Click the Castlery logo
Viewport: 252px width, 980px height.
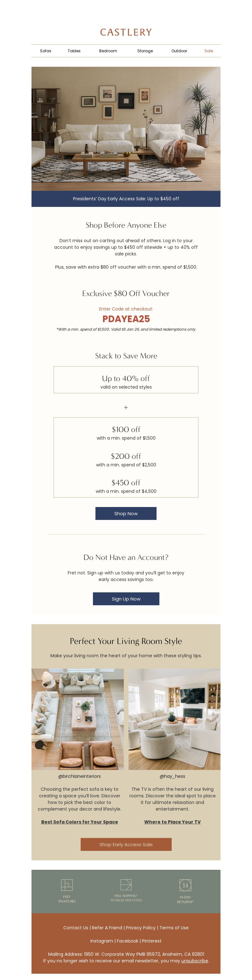[126, 32]
